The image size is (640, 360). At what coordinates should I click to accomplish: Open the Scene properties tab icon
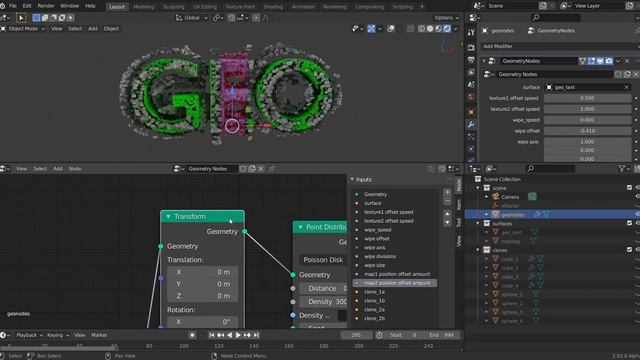pyautogui.click(x=471, y=84)
